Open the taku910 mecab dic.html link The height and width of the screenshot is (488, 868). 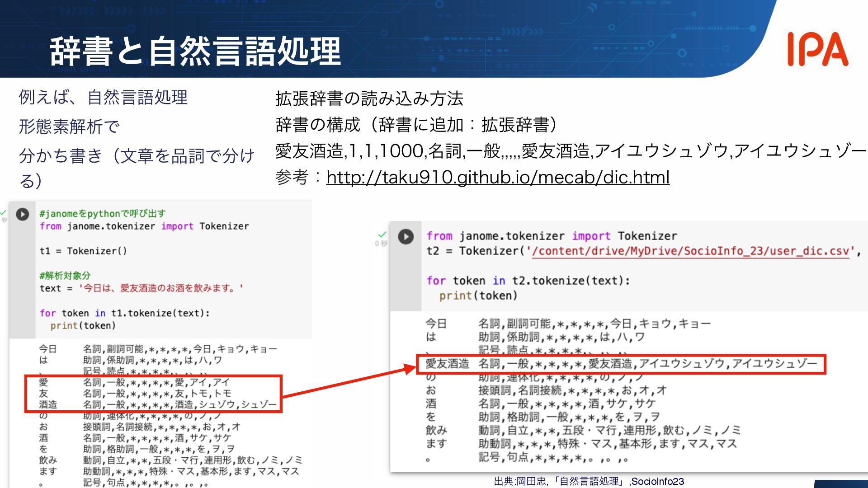pyautogui.click(x=498, y=177)
